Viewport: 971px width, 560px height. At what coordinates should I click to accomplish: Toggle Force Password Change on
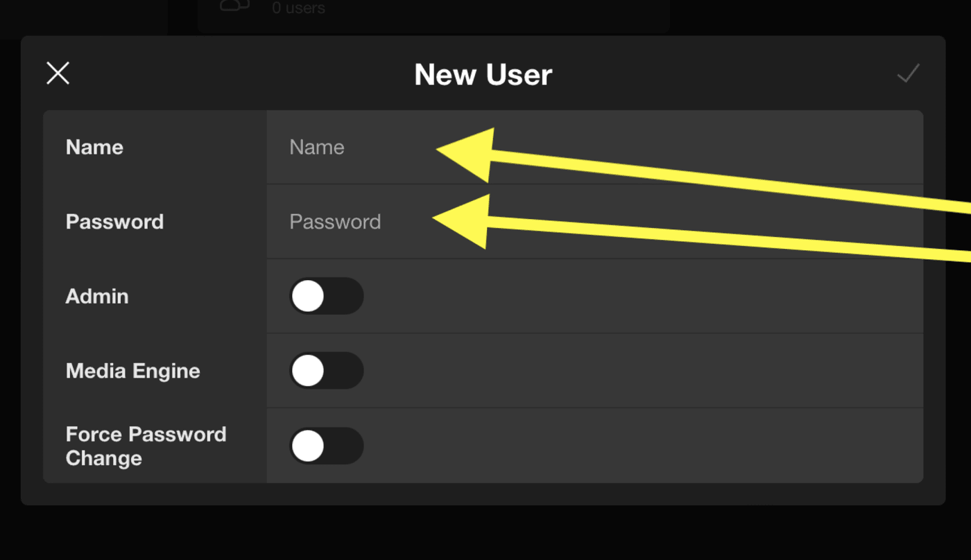326,446
